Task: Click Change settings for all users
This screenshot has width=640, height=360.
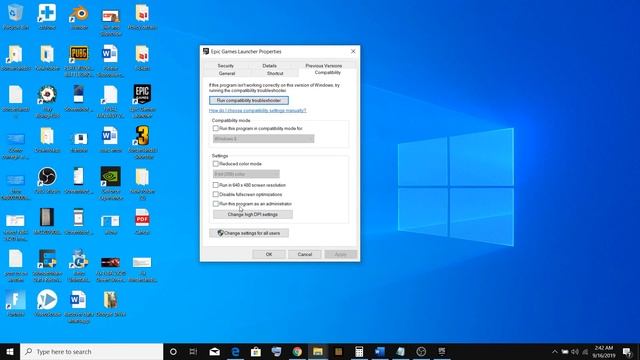Action: pos(249,233)
